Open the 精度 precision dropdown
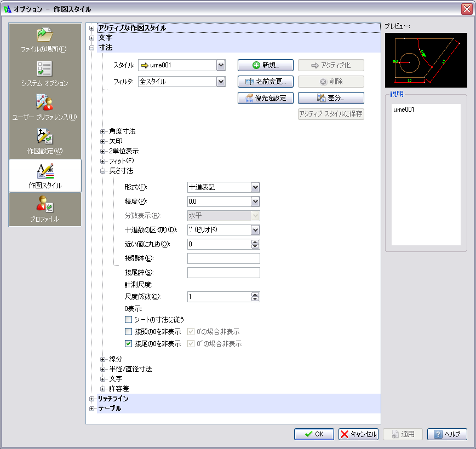The image size is (476, 449). pyautogui.click(x=255, y=202)
